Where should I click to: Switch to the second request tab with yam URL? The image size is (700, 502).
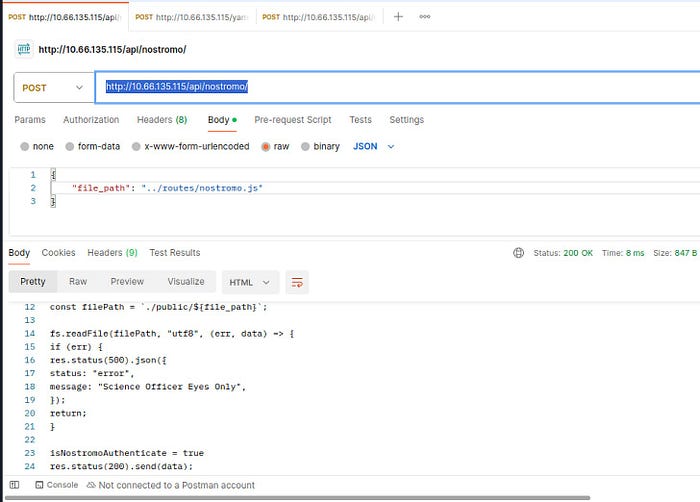click(192, 17)
